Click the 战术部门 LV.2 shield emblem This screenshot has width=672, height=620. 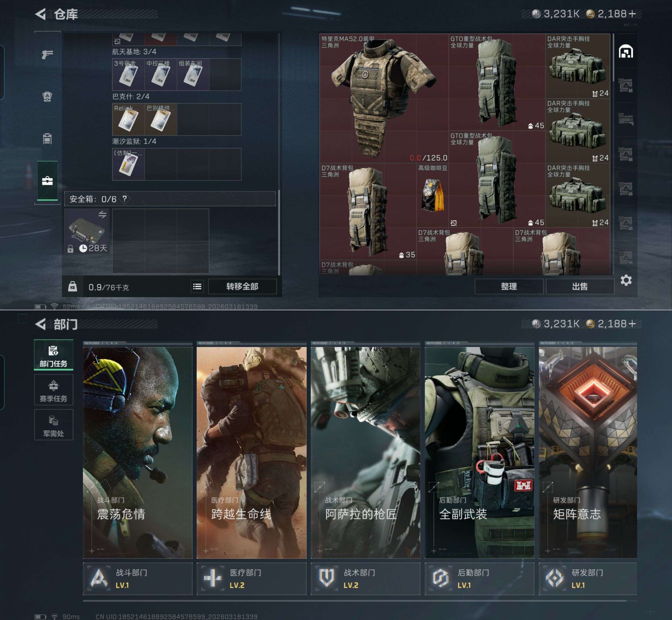[x=327, y=579]
